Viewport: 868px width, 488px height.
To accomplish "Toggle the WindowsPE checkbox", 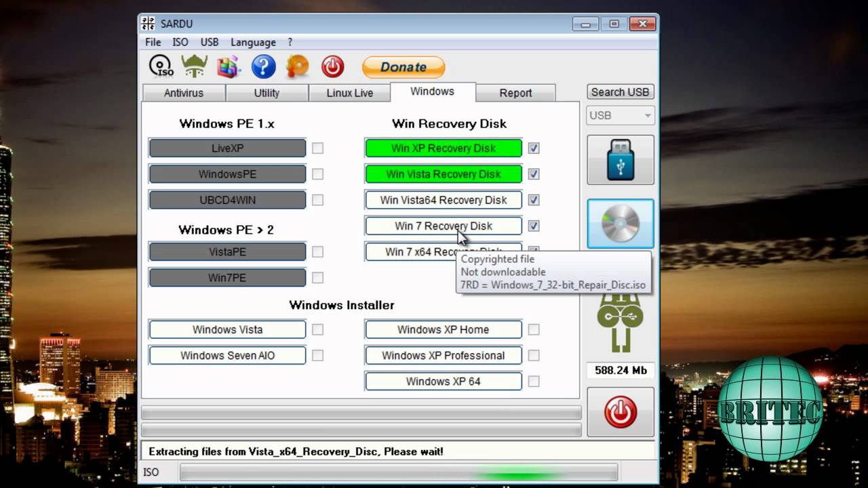I will point(317,174).
